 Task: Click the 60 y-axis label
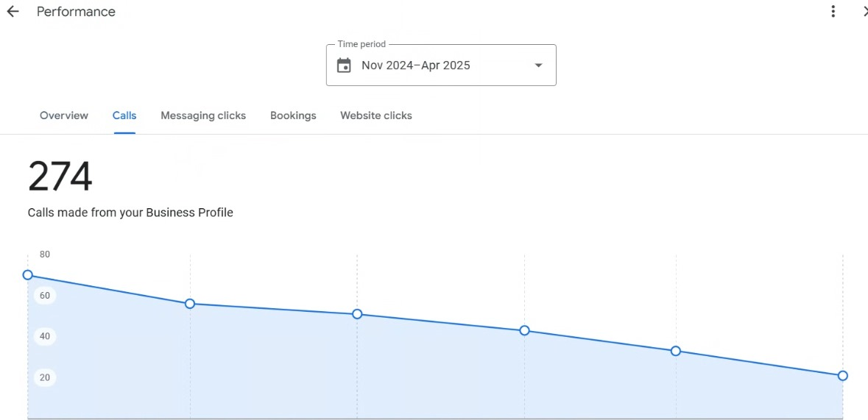tap(45, 296)
